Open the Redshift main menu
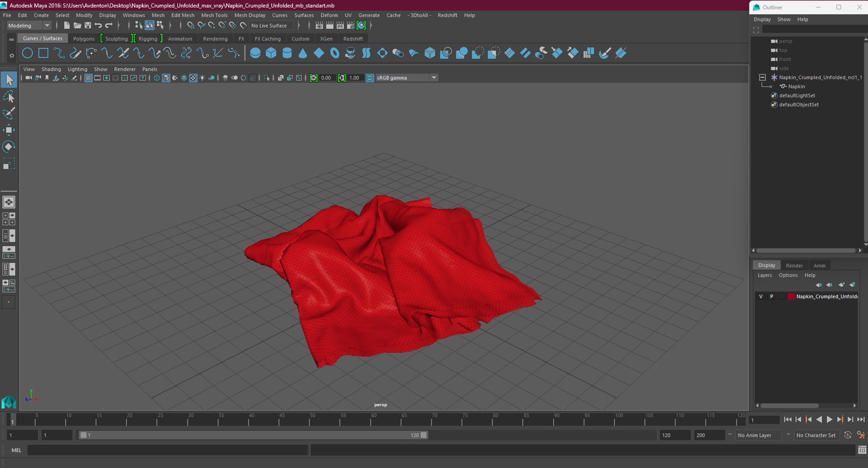 (448, 15)
